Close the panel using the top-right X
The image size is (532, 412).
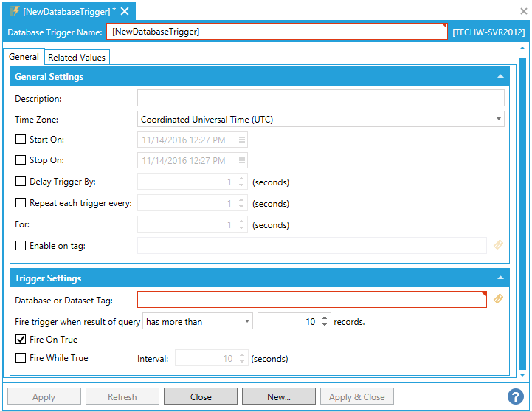524,11
